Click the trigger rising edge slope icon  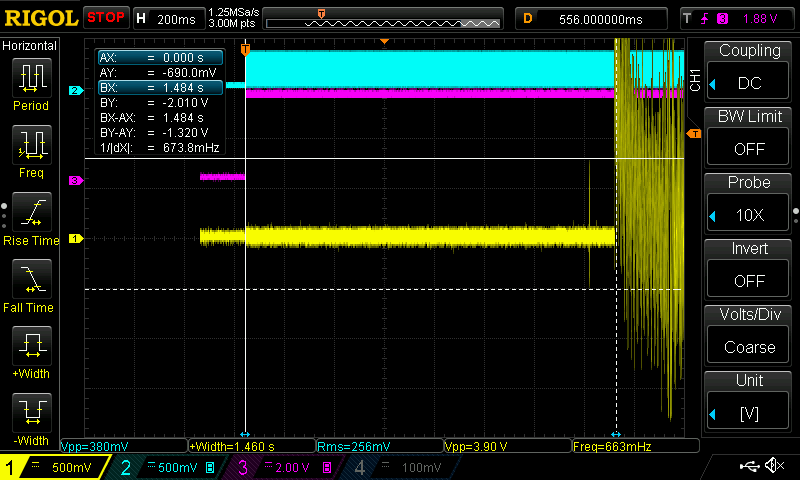pyautogui.click(x=705, y=19)
